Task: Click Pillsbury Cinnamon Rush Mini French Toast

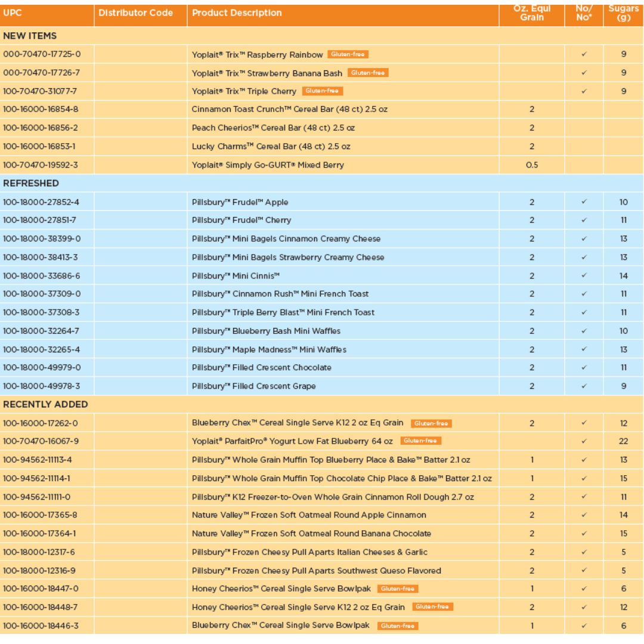Action: point(280,294)
